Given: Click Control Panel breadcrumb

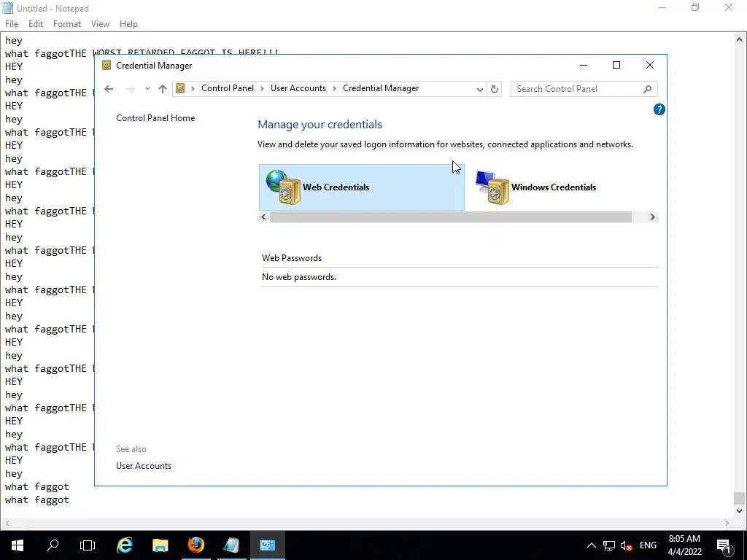Looking at the screenshot, I should [x=228, y=88].
